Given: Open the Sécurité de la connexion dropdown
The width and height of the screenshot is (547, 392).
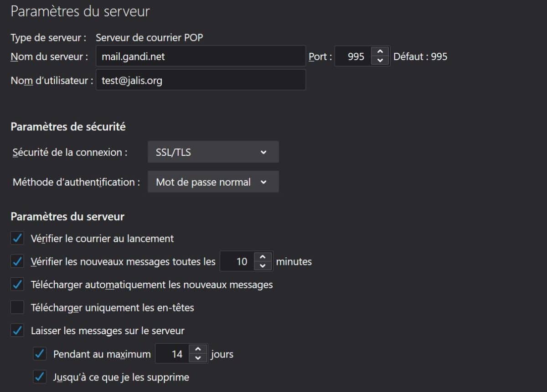Looking at the screenshot, I should point(213,152).
